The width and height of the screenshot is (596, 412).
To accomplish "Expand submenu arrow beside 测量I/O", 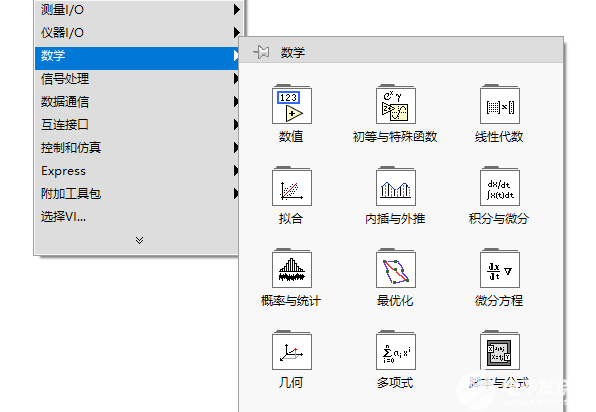I will 236,10.
